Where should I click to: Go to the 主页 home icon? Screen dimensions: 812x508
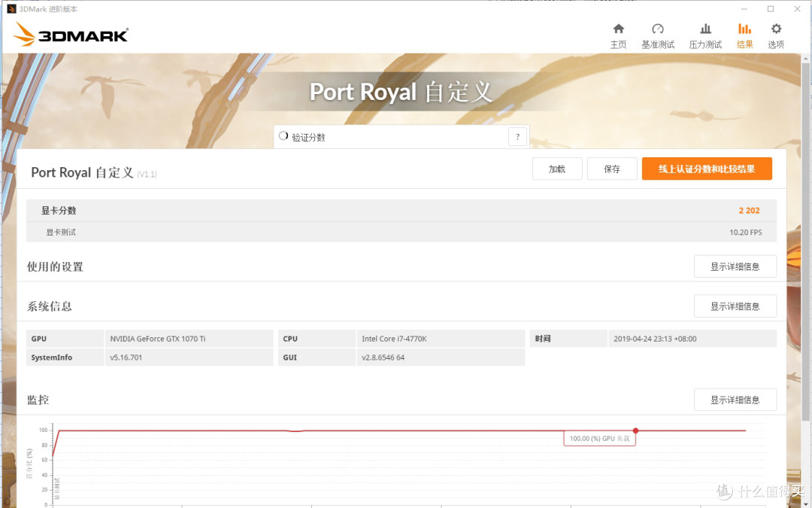(x=618, y=29)
